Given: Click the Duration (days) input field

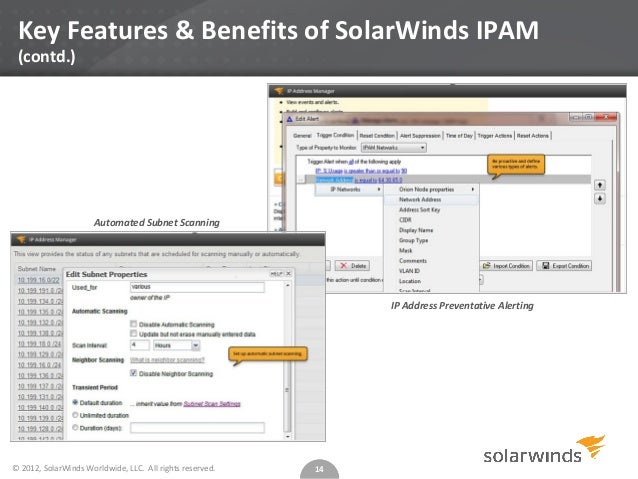Looking at the screenshot, I should coord(197,428).
